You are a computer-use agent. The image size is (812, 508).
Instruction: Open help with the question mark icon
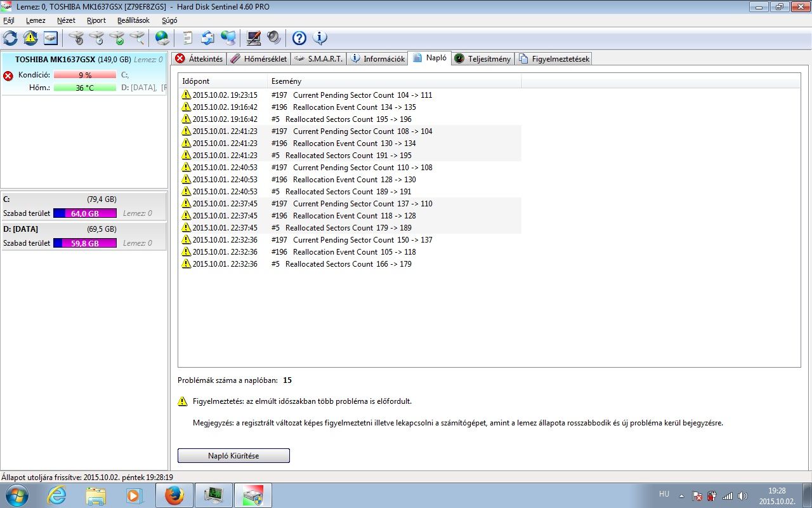point(299,38)
